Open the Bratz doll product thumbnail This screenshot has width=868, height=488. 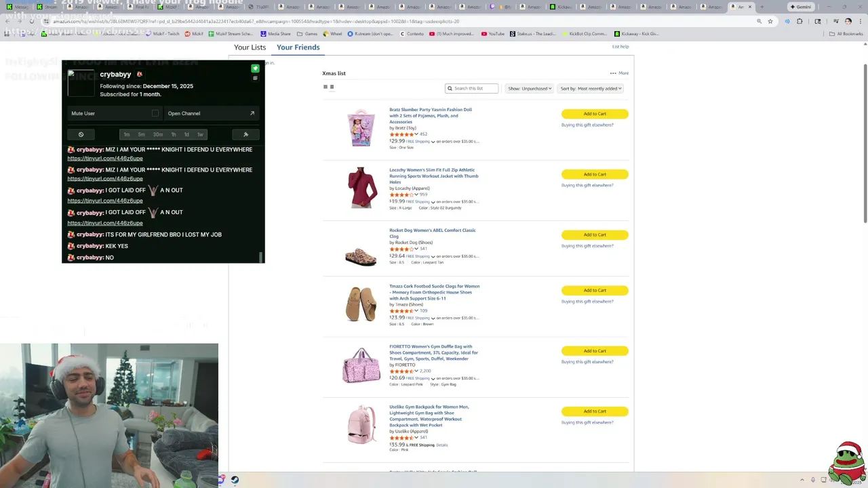tap(361, 127)
